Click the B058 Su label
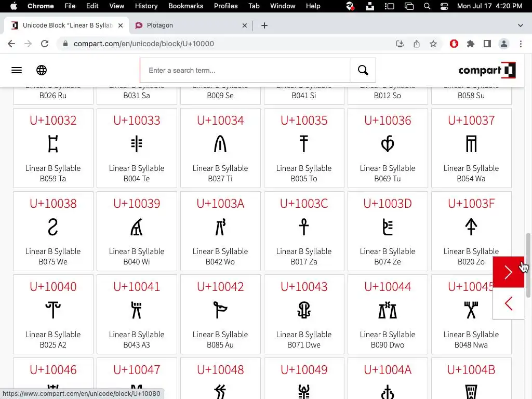 (471, 96)
